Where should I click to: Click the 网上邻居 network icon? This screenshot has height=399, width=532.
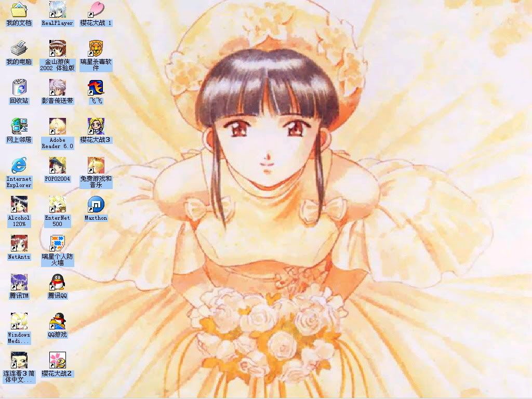pos(19,126)
